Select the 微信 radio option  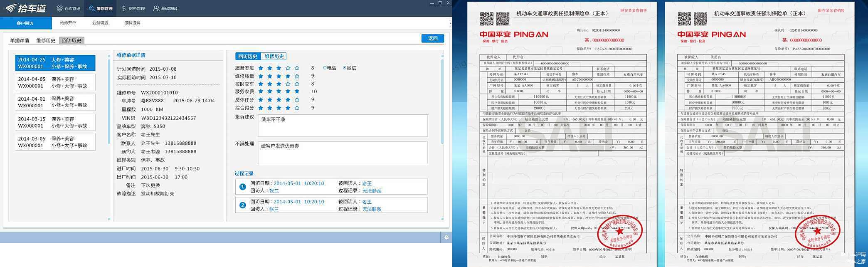click(345, 68)
